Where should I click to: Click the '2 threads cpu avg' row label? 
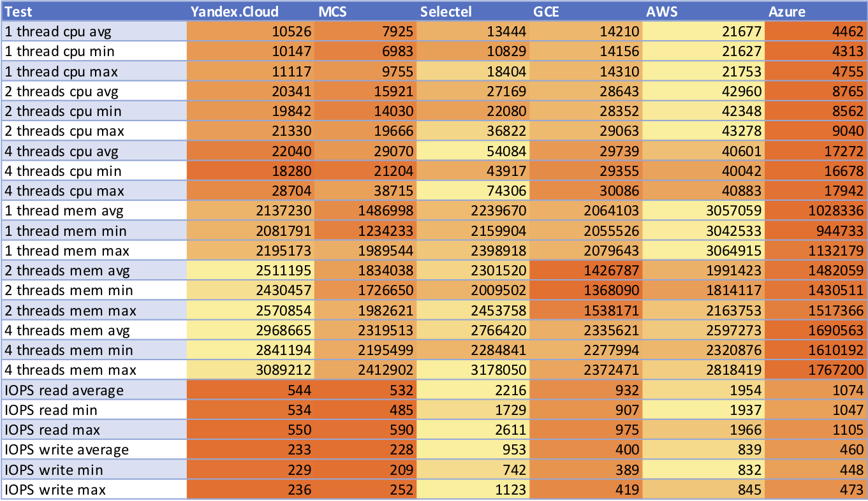coord(94,91)
